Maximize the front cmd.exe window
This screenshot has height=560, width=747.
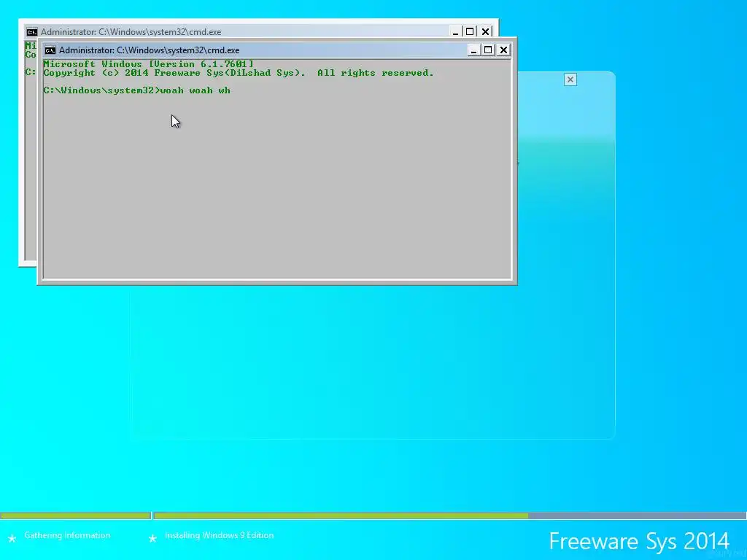point(488,50)
